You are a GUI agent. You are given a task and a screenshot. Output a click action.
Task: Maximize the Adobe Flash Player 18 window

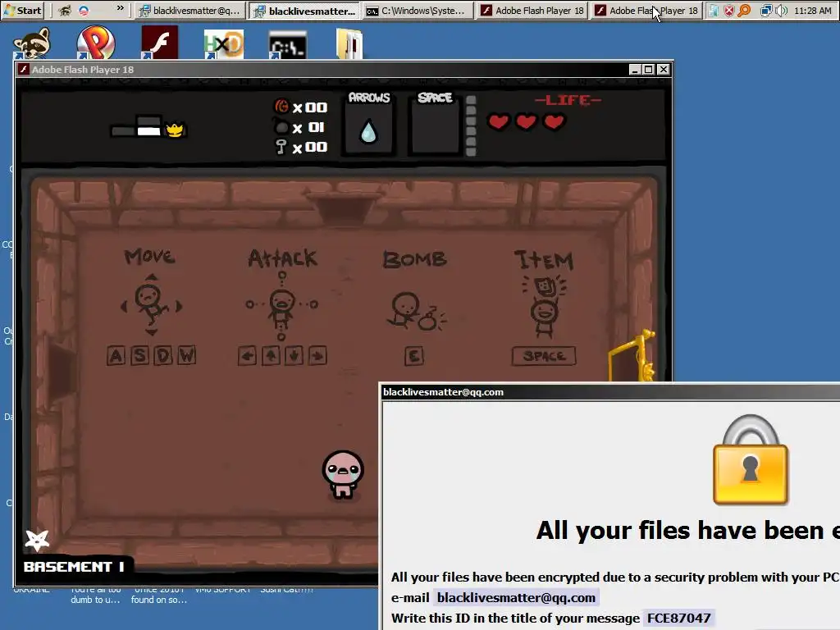[x=649, y=69]
